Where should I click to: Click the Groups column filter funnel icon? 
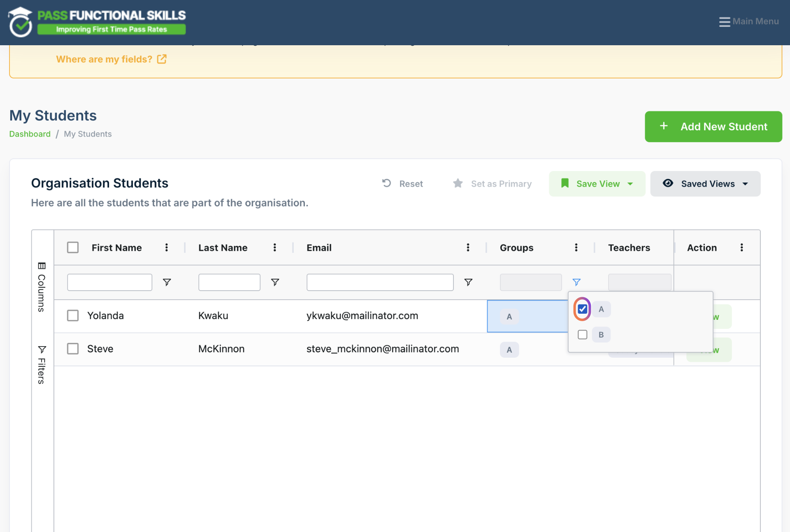[576, 282]
